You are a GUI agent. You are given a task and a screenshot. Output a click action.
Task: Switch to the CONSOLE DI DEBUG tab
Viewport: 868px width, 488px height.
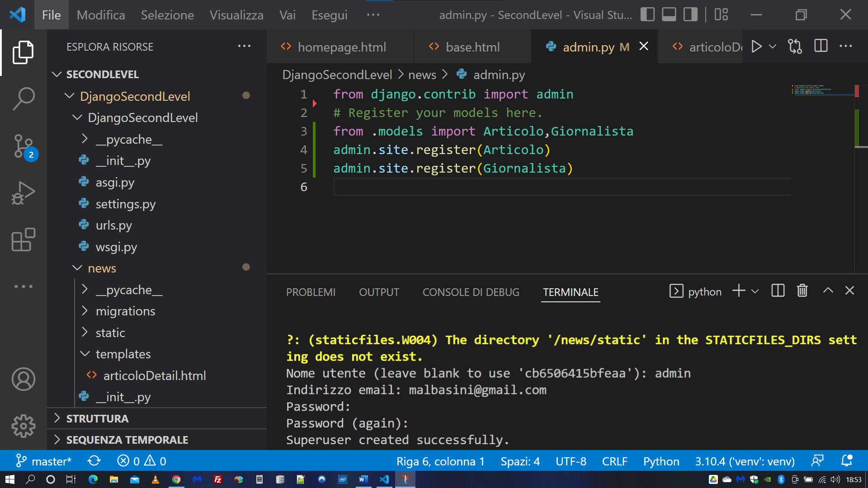471,292
